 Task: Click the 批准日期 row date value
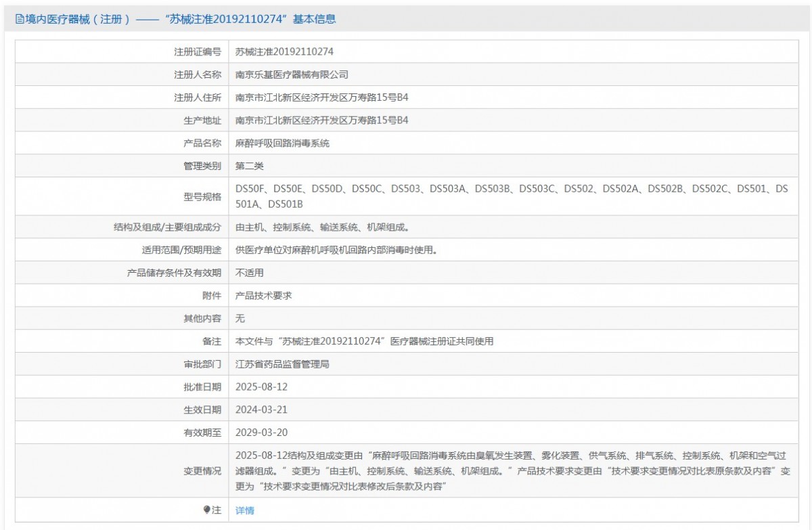coord(256,387)
